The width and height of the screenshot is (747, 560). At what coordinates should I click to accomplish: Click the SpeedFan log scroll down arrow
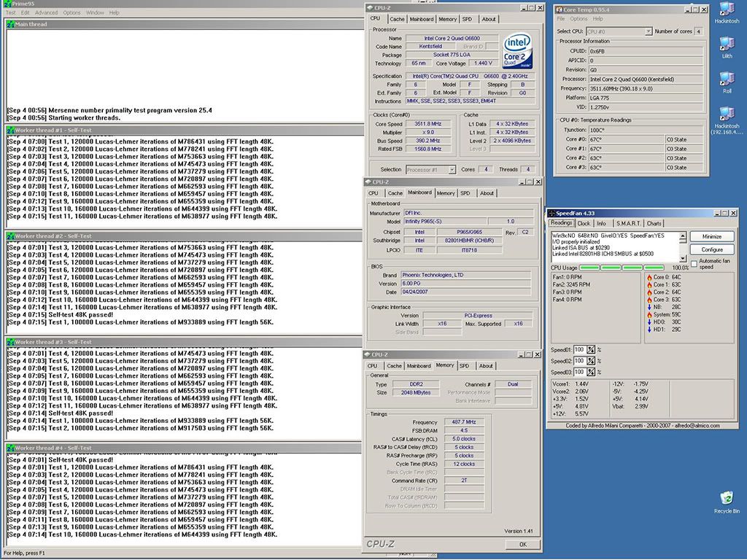683,258
